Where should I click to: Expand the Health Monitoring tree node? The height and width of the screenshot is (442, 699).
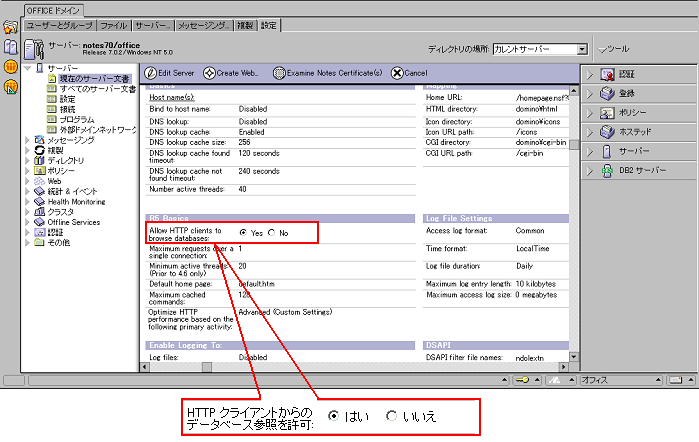click(x=27, y=202)
